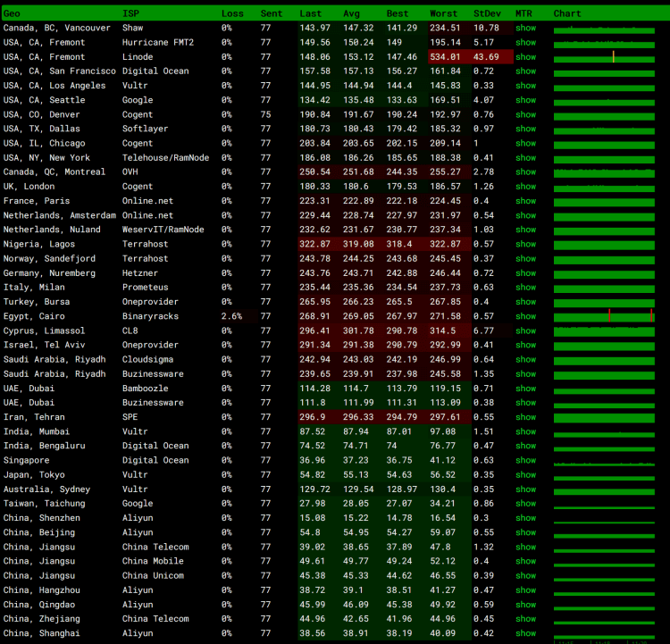Open 'show' link for Los Angeles Vultr
This screenshot has width=670, height=644.
point(525,86)
